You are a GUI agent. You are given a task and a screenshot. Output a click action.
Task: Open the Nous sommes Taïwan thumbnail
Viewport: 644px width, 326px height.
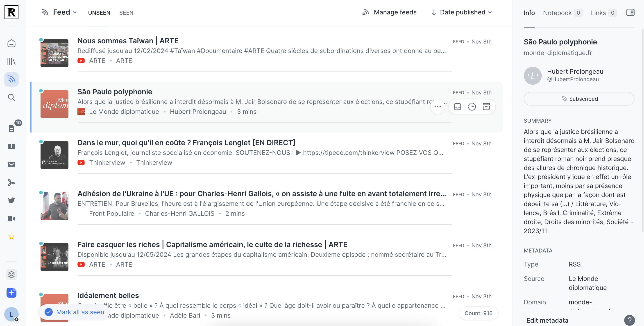[54, 53]
